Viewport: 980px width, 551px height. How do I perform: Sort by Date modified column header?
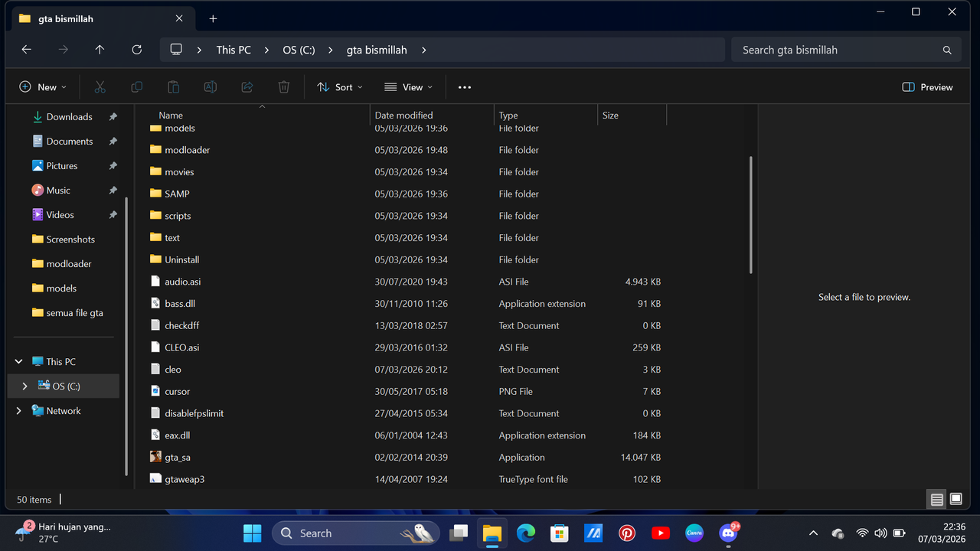coord(432,115)
